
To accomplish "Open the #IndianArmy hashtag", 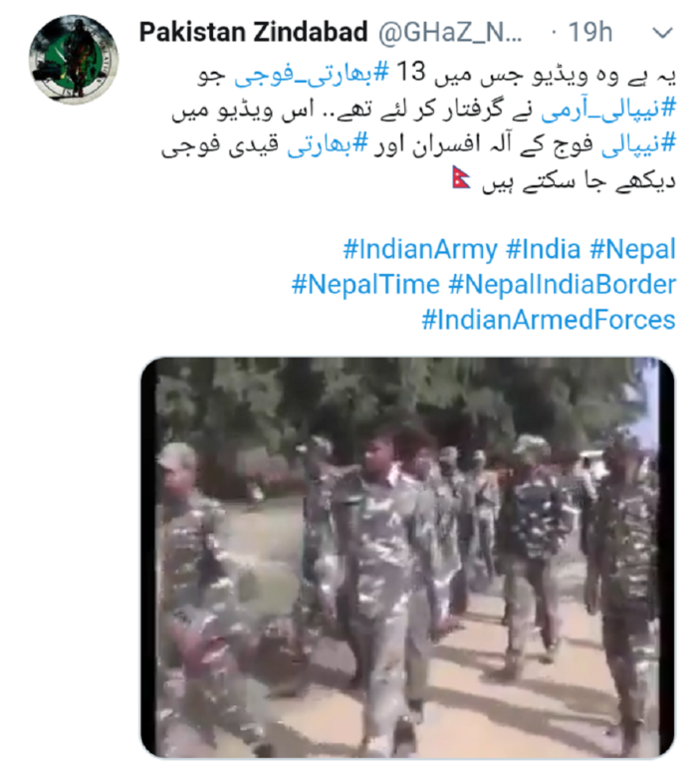I will (420, 249).
